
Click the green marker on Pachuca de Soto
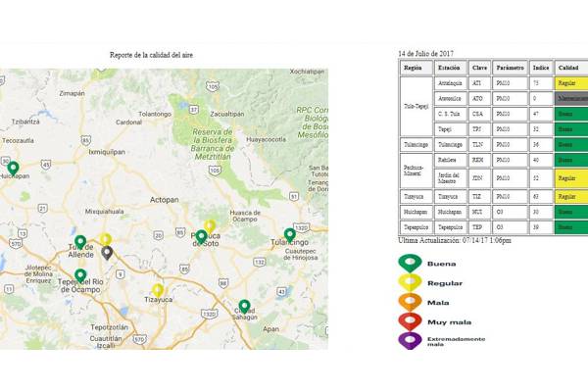pos(201,237)
